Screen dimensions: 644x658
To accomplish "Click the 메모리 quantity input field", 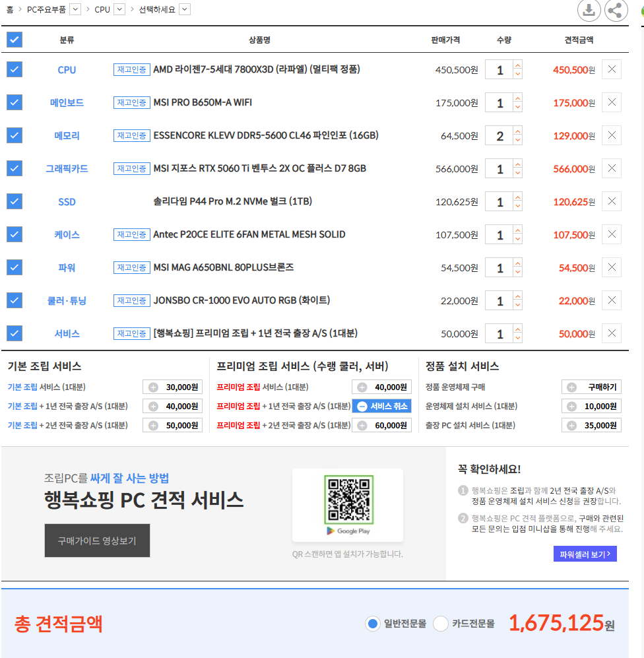I will coord(499,135).
